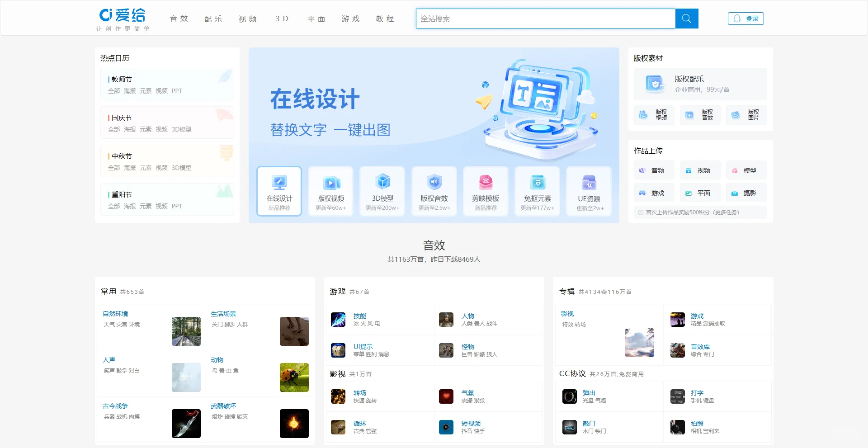The width and height of the screenshot is (868, 448).
Task: Open the 配乐 navigation menu
Action: tap(213, 19)
